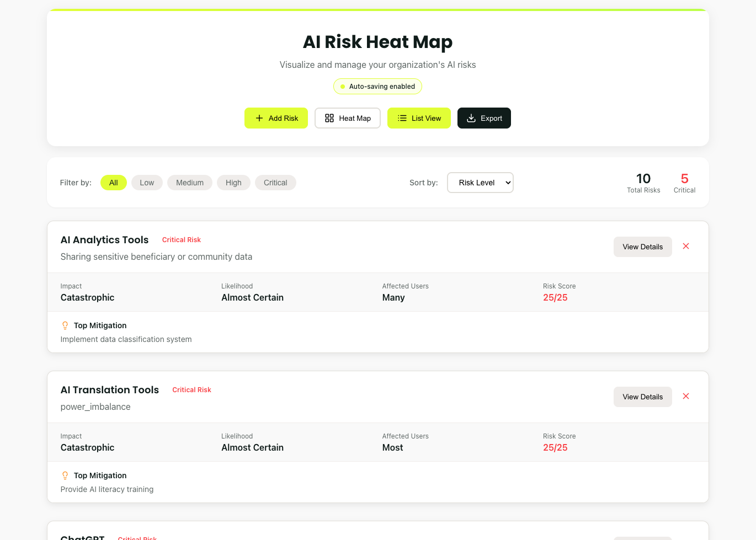756x540 pixels.
Task: View Details for AI Translation Tools
Action: [x=642, y=397]
